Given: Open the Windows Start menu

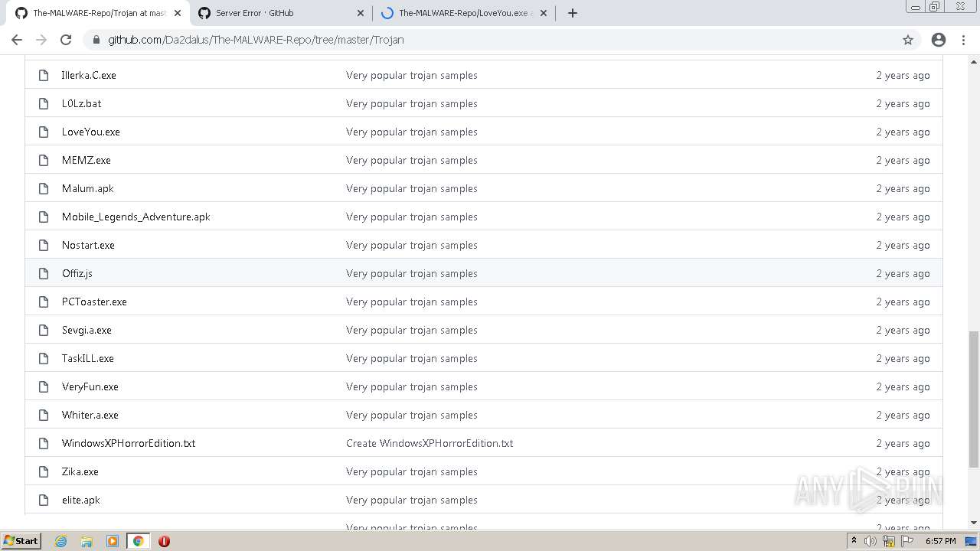Looking at the screenshot, I should (21, 541).
